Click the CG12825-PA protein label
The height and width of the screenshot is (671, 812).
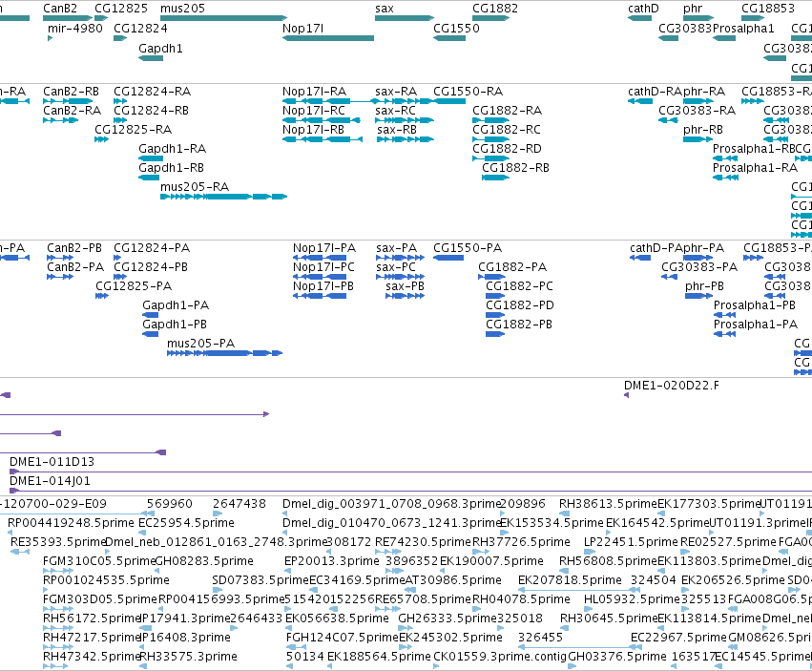pos(134,286)
